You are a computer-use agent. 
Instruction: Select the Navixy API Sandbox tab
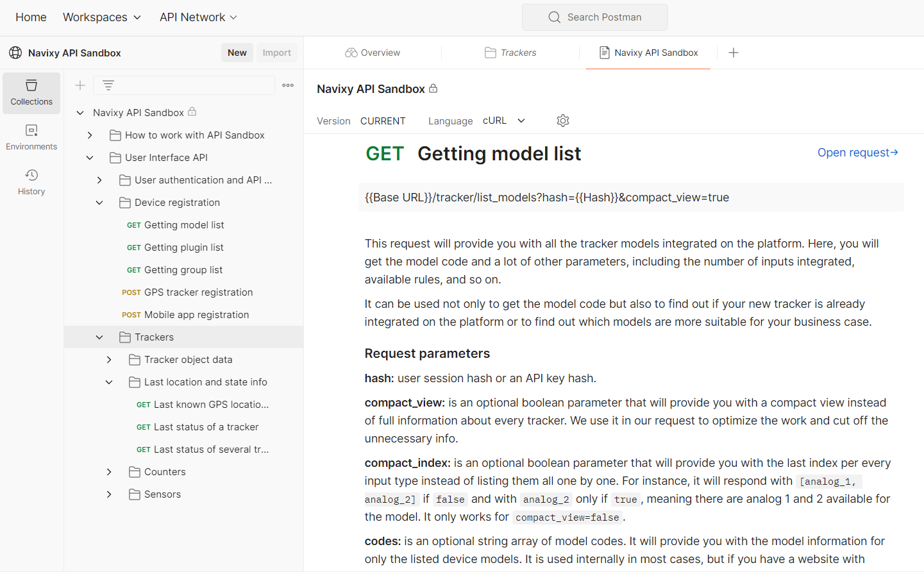648,53
